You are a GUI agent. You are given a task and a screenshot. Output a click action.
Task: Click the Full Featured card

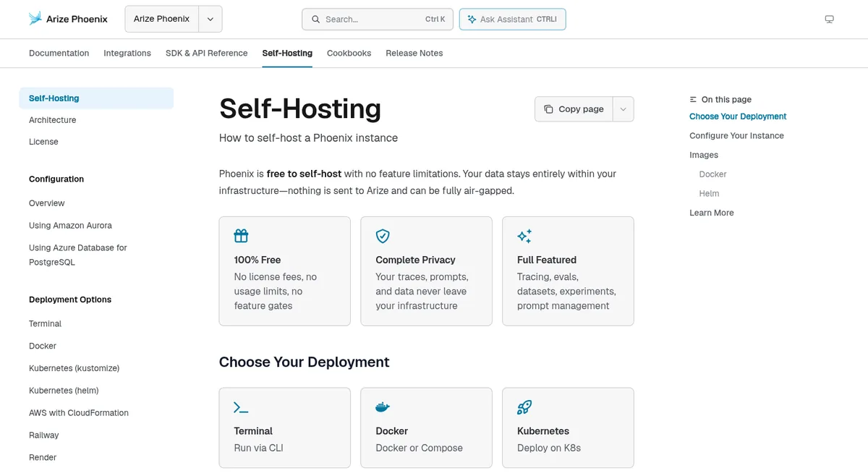click(x=568, y=271)
